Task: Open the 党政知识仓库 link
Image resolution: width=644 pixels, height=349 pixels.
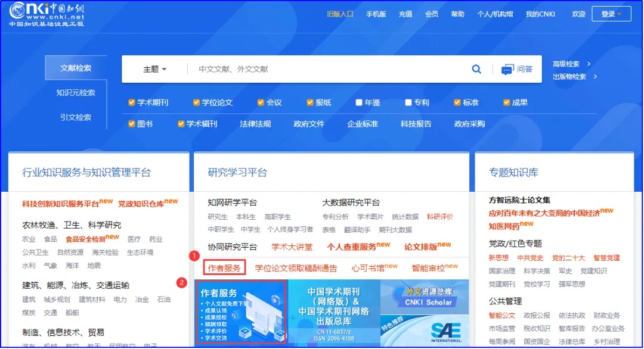Action: pos(141,204)
